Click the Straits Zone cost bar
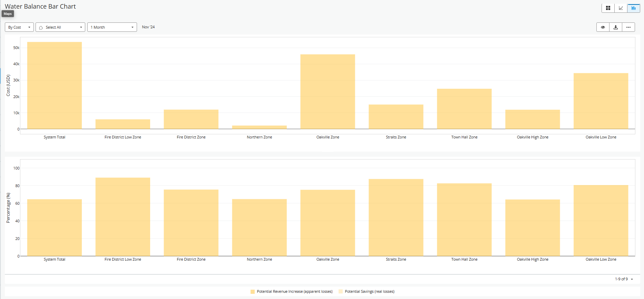The image size is (644, 299). point(396,117)
